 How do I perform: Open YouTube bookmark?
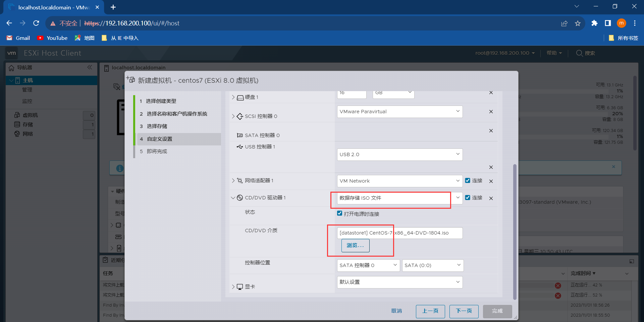[52, 38]
